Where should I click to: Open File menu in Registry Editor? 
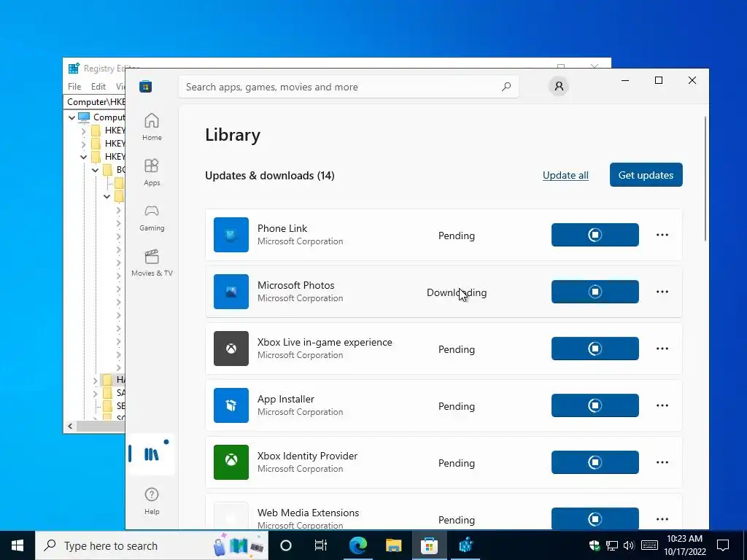point(74,86)
